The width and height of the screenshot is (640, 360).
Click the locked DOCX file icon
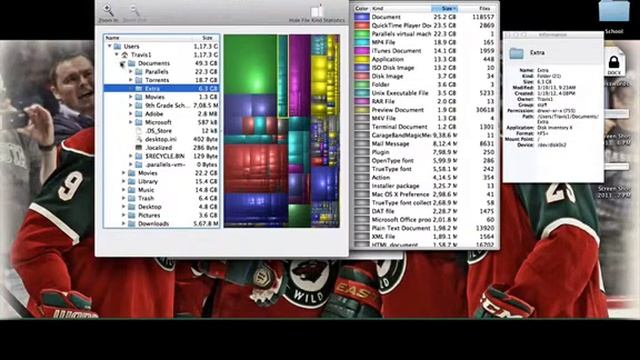point(614,62)
